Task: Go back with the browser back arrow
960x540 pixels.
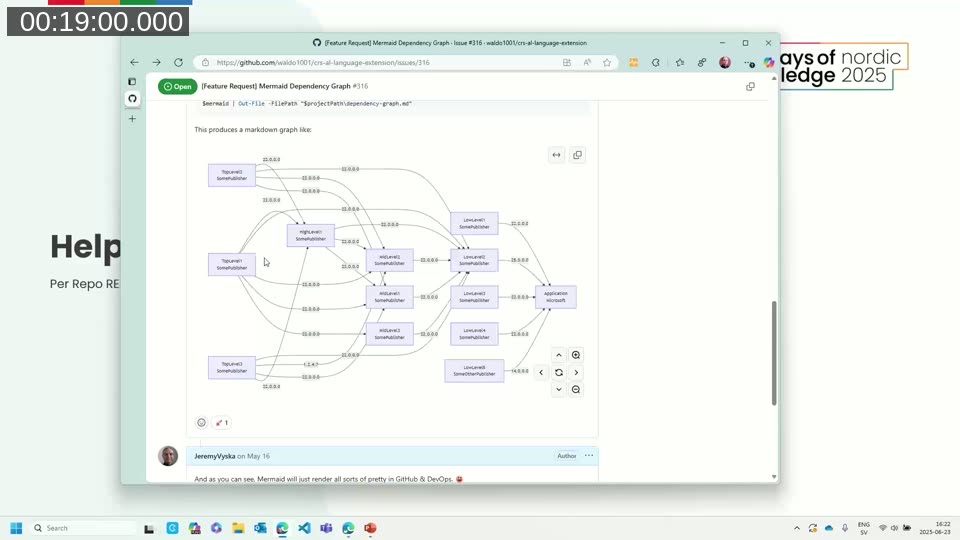Action: 134,62
